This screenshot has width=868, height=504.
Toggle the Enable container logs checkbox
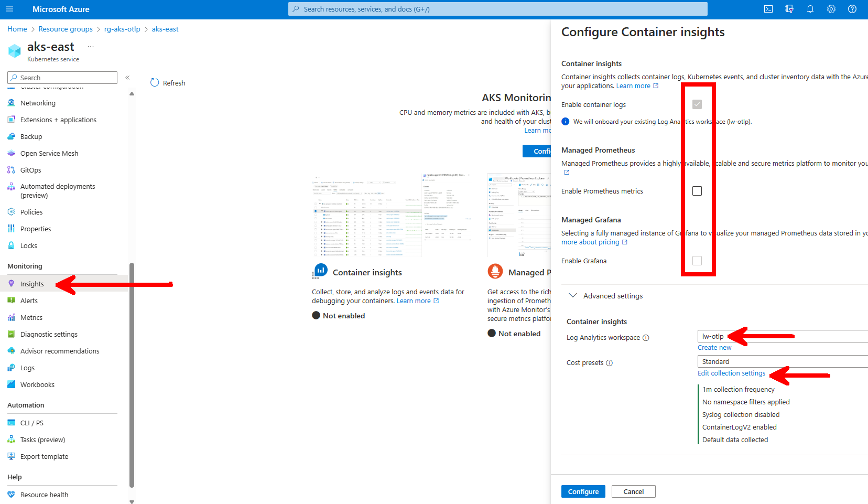click(697, 104)
